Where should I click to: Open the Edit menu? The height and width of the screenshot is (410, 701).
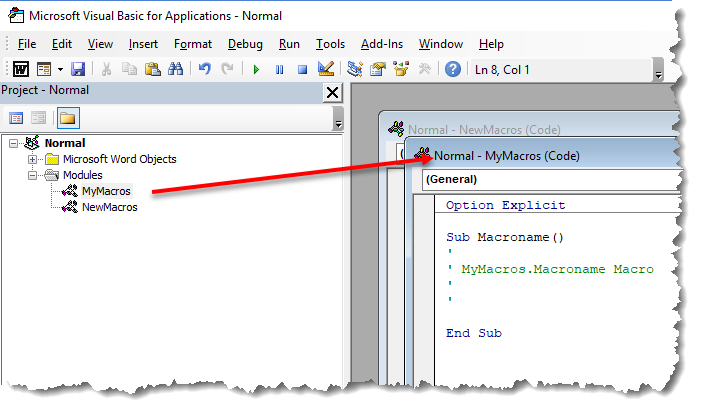click(62, 44)
